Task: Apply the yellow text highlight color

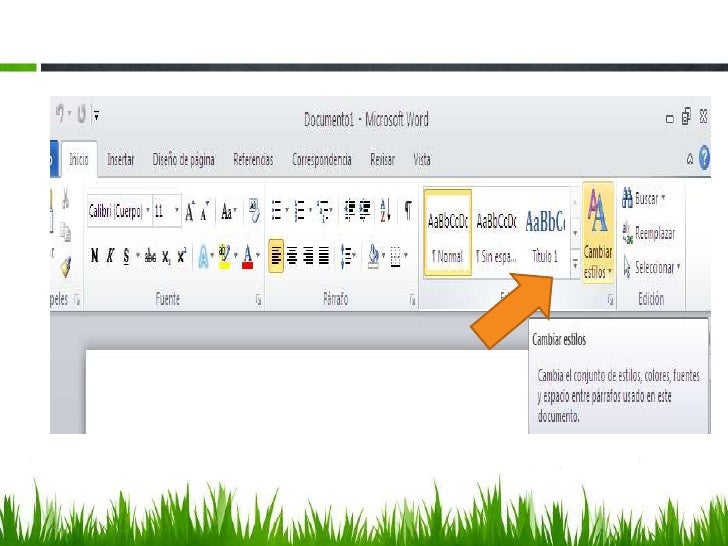Action: pos(224,257)
